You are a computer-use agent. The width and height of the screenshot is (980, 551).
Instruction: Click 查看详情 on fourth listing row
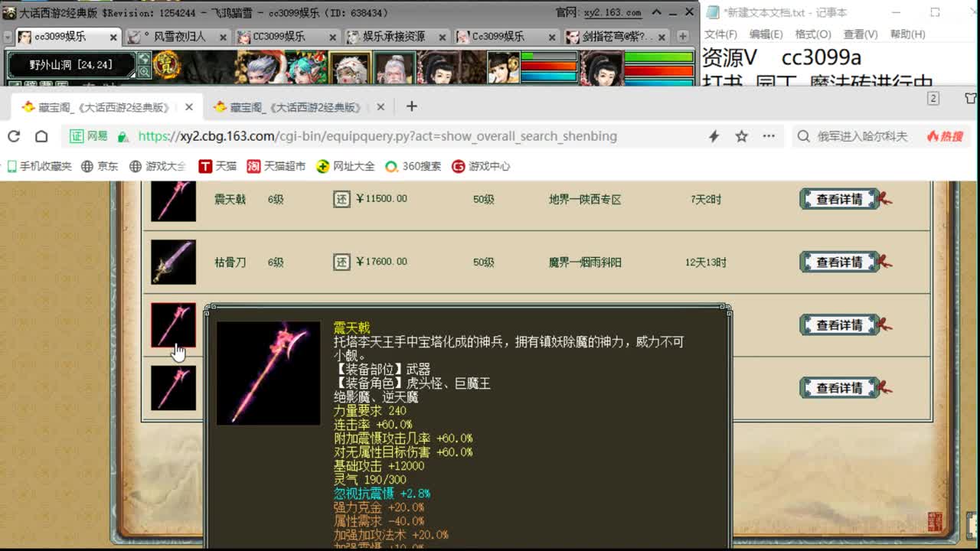(x=840, y=388)
